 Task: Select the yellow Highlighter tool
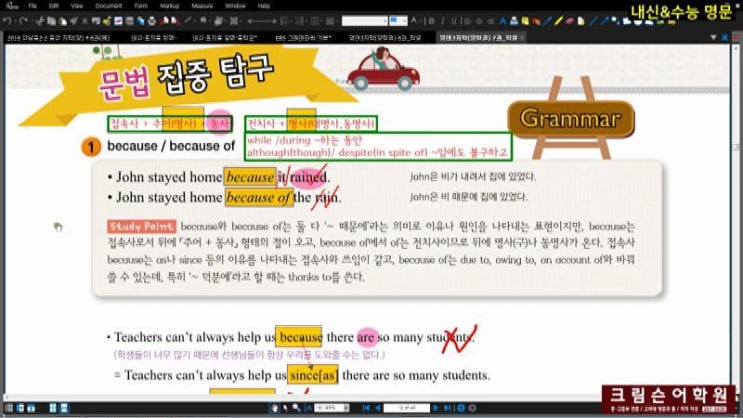559,21
